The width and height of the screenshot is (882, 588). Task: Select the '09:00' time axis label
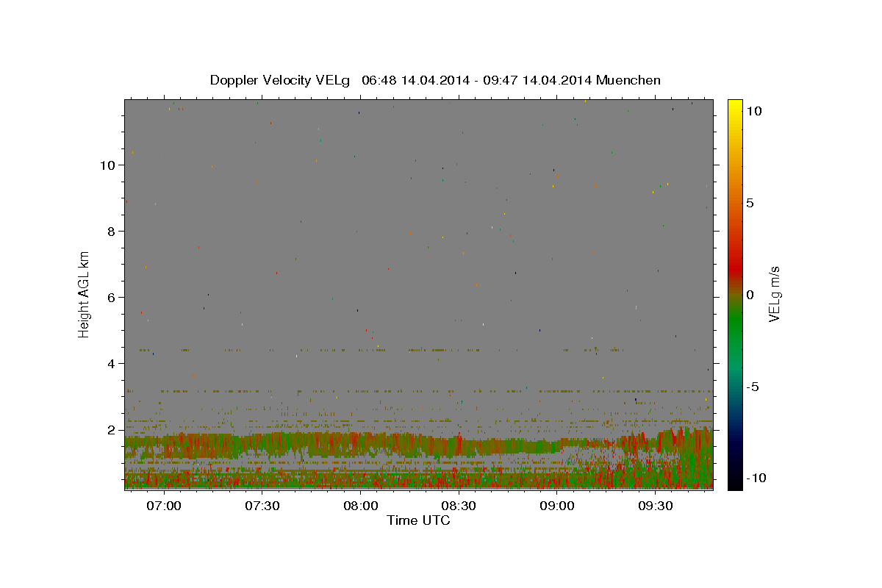(558, 506)
